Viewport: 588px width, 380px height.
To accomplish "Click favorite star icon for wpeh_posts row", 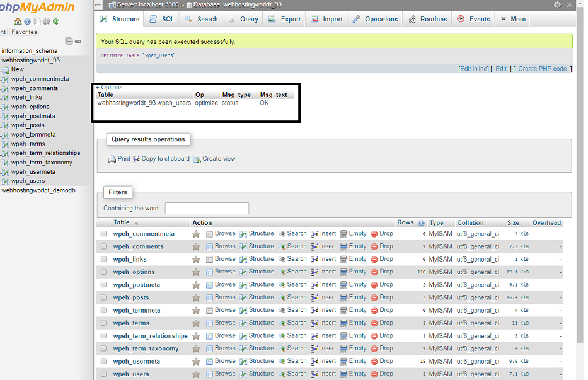I will tap(196, 297).
